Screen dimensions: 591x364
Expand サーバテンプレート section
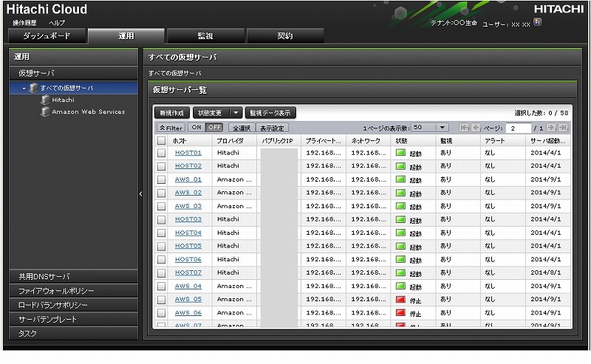click(73, 320)
